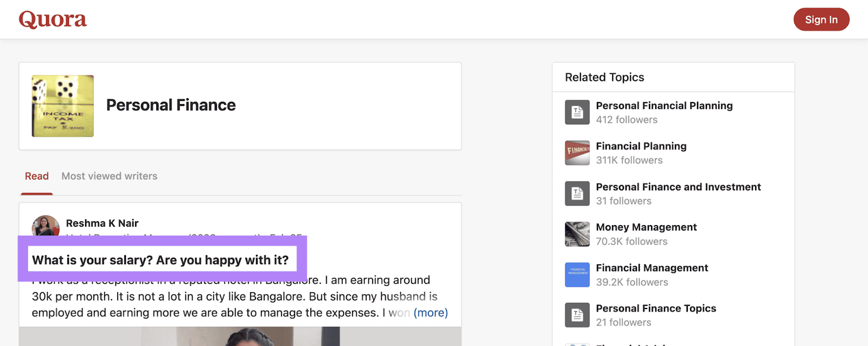868x346 pixels.
Task: Click the Personal Finance Topics document icon
Action: click(x=577, y=315)
